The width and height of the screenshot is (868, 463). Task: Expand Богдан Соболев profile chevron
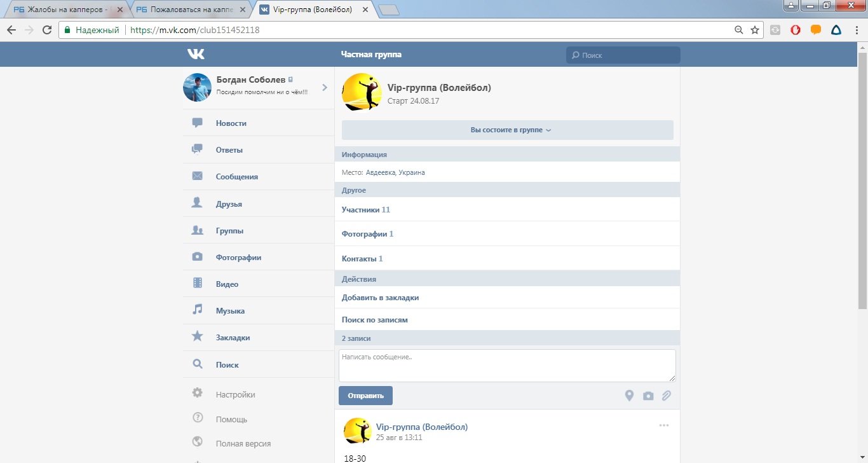click(x=325, y=87)
